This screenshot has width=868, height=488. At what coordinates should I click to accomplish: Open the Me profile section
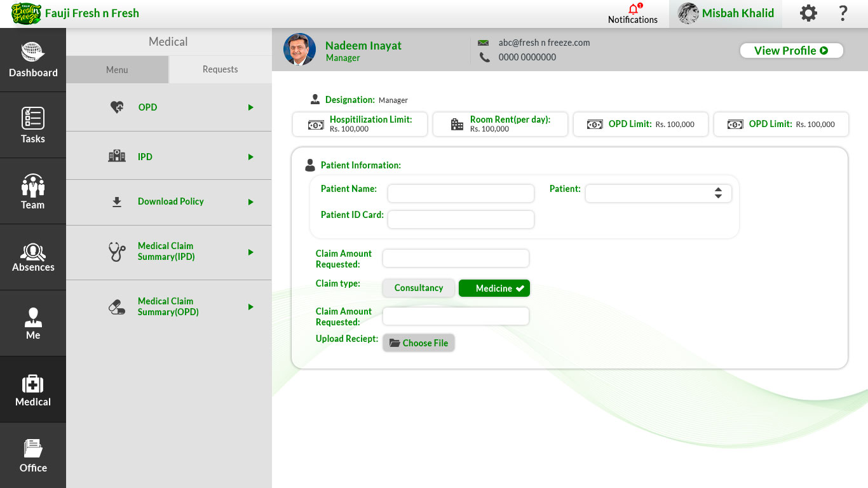coord(32,323)
